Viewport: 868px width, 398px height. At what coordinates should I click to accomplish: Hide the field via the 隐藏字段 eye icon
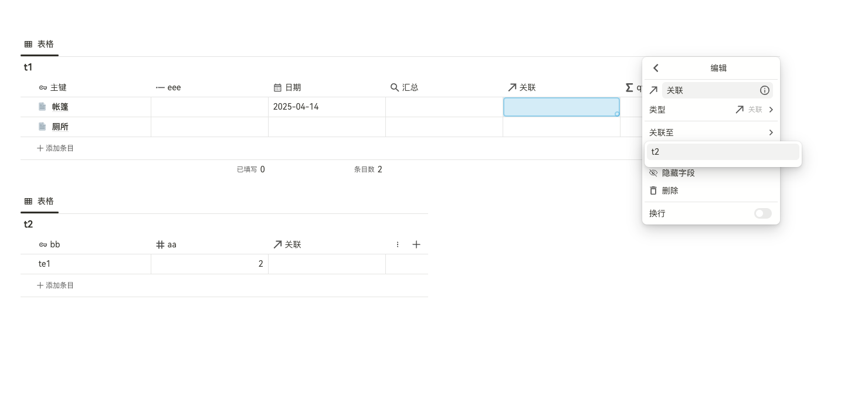[653, 173]
